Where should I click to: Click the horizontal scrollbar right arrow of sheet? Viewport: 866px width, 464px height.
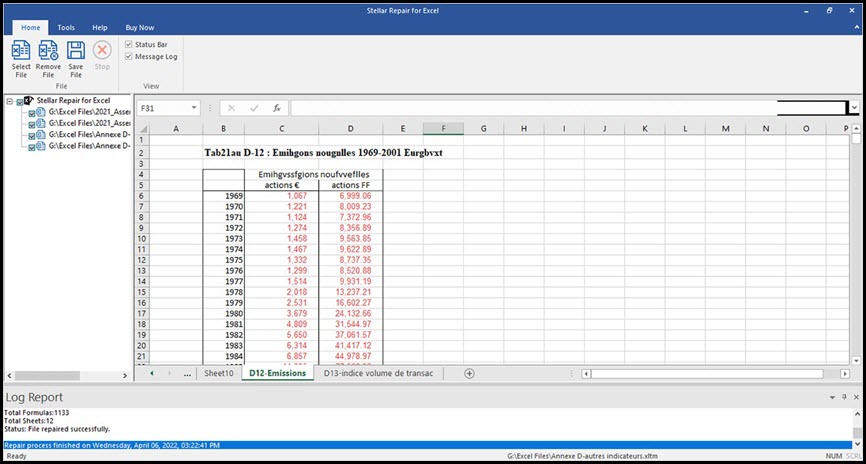pyautogui.click(x=844, y=374)
